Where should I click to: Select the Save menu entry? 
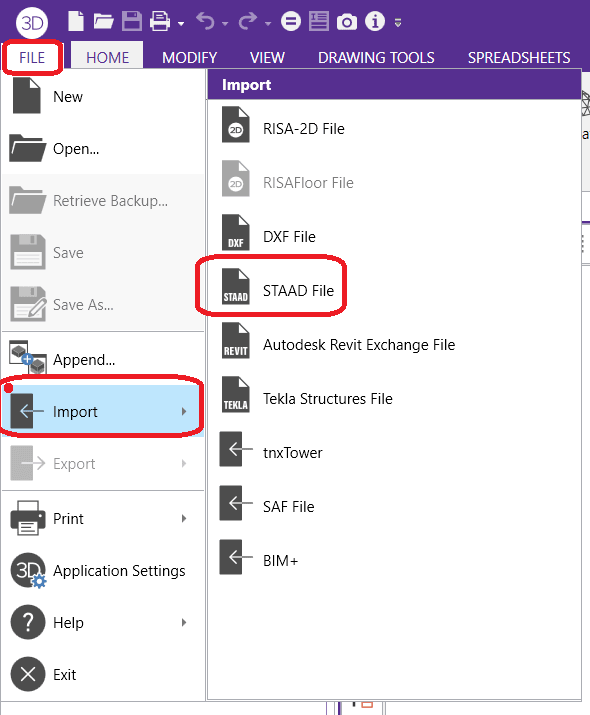point(103,252)
